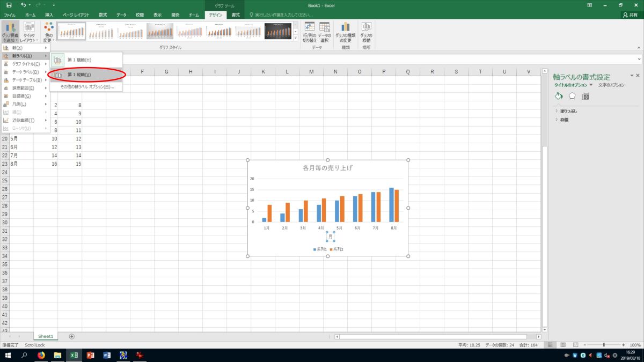Select the Size & Properties icon in format pane
Viewport: 644px width, 362px height.
click(x=586, y=96)
